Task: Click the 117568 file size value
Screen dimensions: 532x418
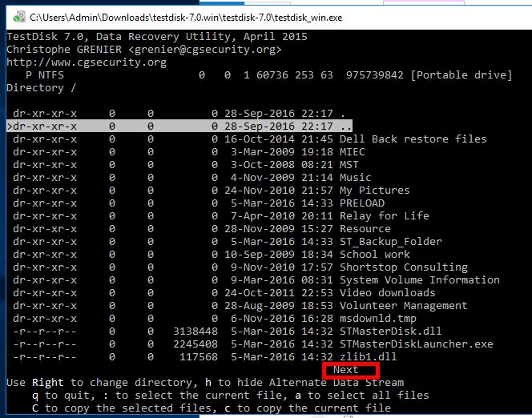Action: pos(199,357)
